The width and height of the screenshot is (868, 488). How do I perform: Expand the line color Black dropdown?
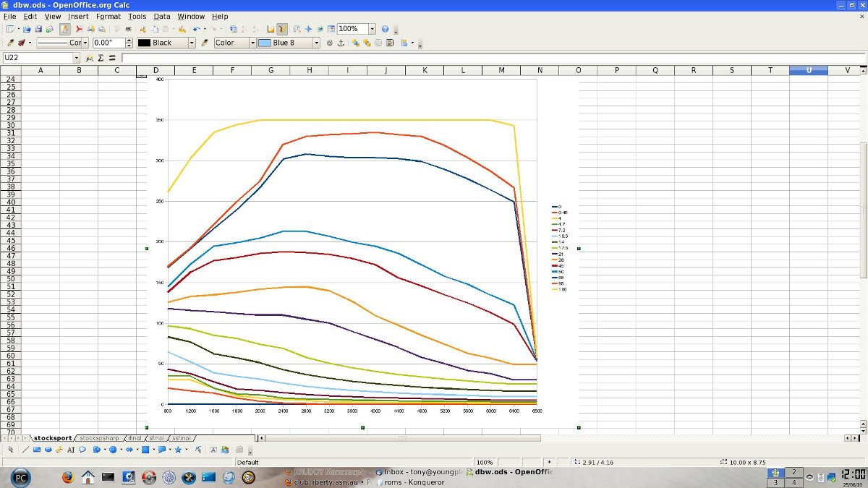[x=192, y=43]
